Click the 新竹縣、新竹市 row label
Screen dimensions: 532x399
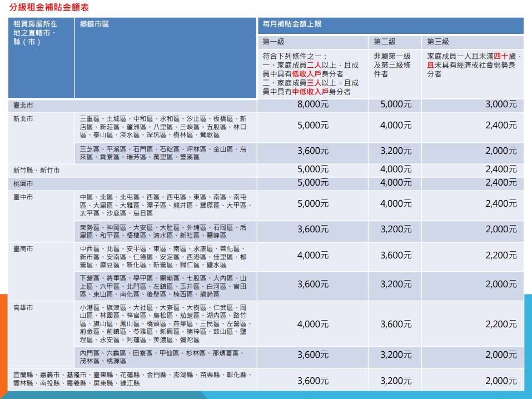tap(37, 170)
